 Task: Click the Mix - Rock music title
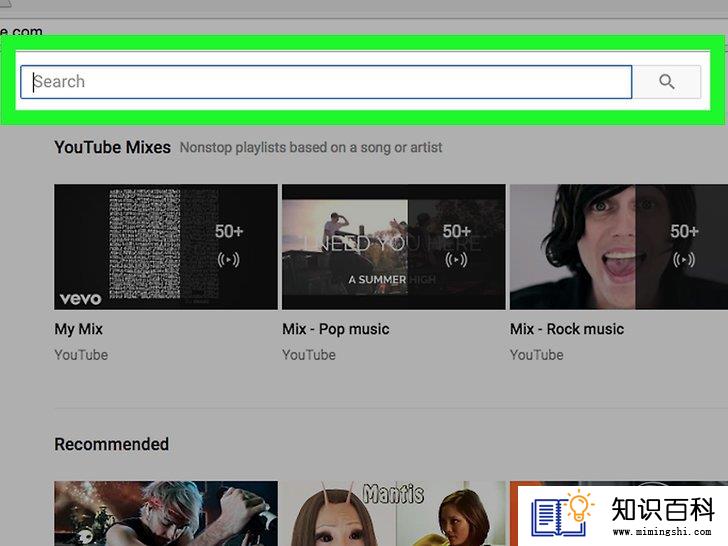(x=567, y=329)
